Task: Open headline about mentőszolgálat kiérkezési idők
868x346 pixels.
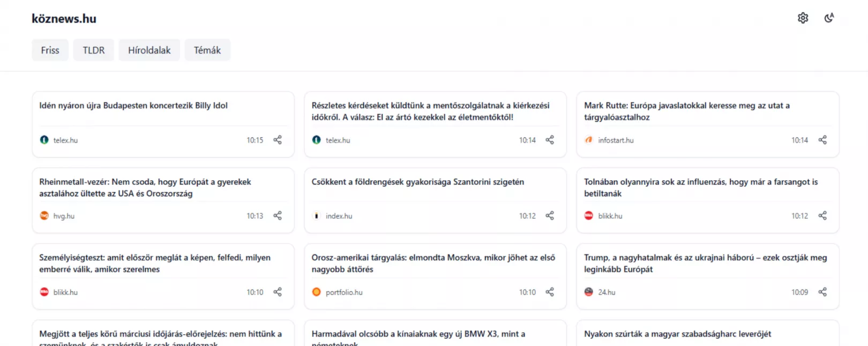Action: [431, 111]
